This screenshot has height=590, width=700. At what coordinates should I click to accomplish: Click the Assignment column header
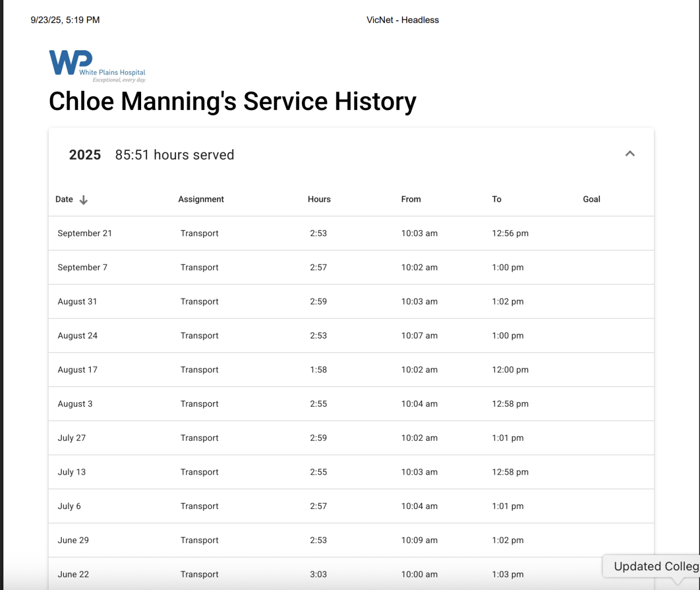201,200
